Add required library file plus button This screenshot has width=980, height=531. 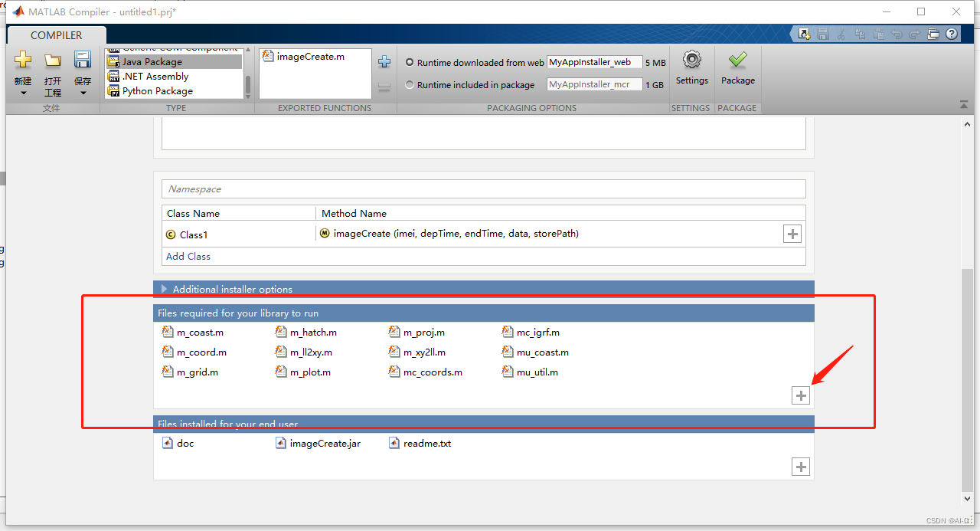click(x=800, y=395)
